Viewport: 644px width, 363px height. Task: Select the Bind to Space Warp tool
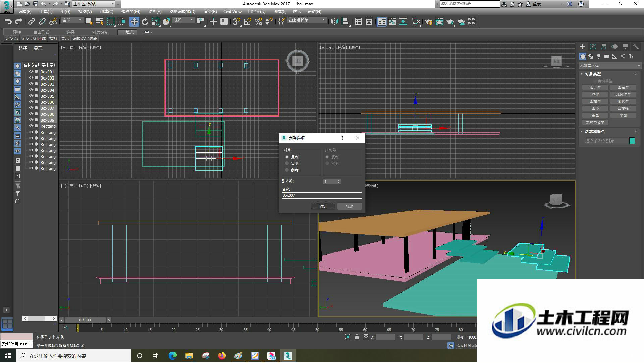click(53, 22)
